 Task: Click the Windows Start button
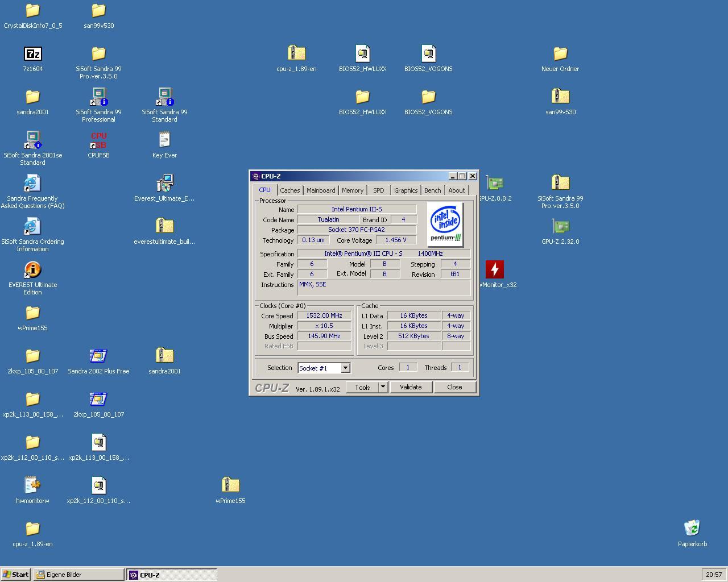[x=15, y=575]
